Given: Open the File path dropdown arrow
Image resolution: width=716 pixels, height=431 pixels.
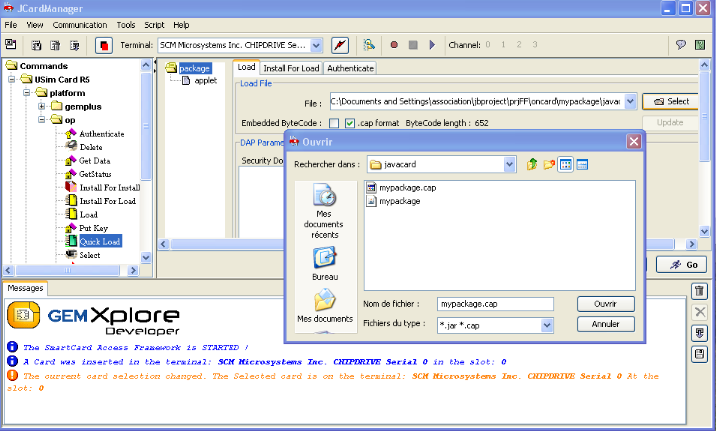Looking at the screenshot, I should point(630,101).
